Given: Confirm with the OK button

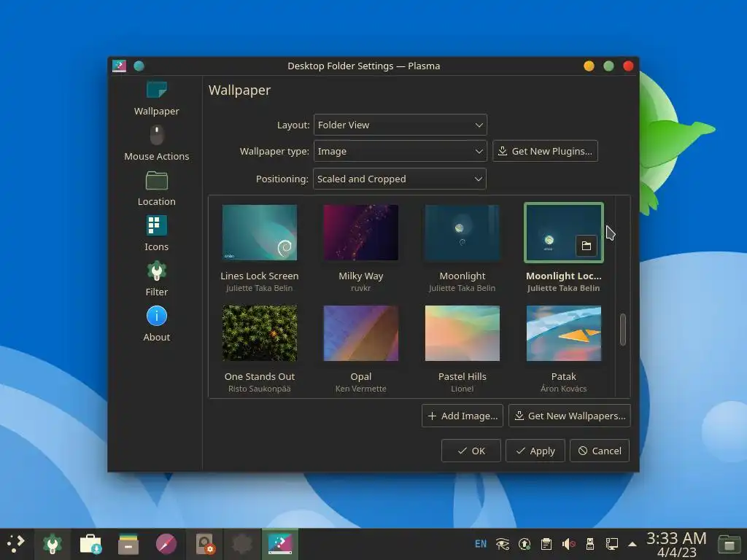Looking at the screenshot, I should tap(471, 451).
